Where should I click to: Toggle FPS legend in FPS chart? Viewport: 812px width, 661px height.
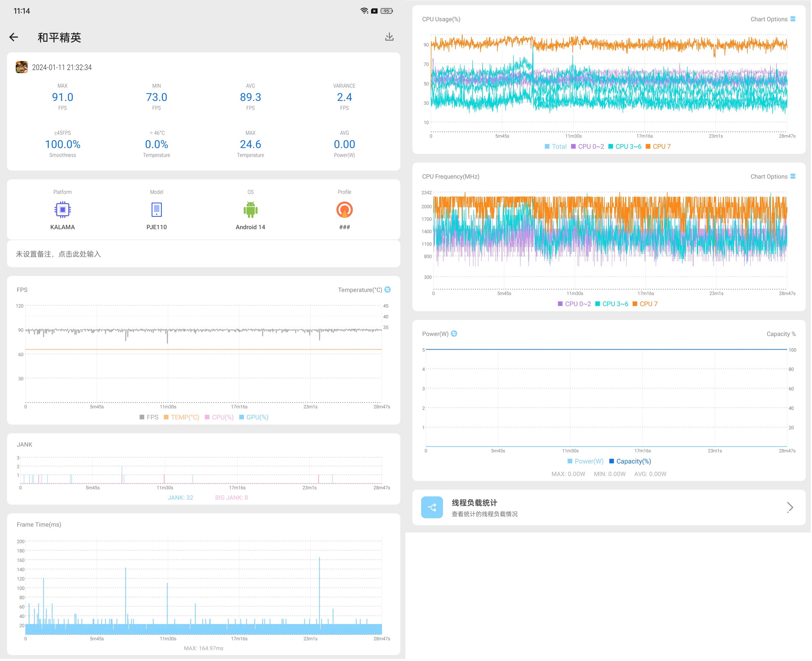tap(149, 417)
